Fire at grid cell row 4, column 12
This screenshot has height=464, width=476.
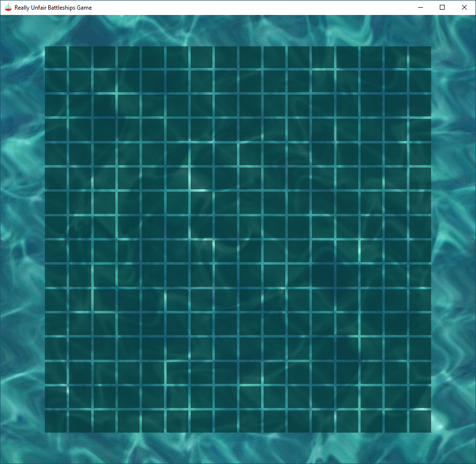(323, 130)
